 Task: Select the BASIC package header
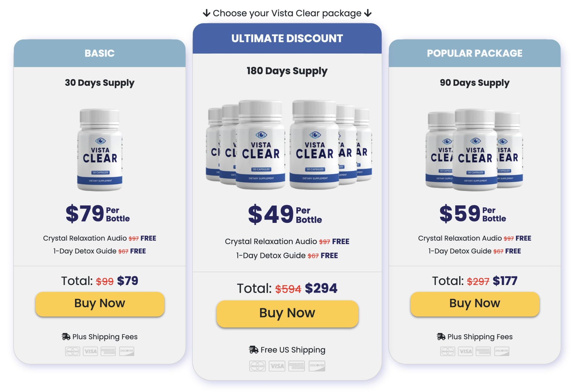click(x=100, y=53)
